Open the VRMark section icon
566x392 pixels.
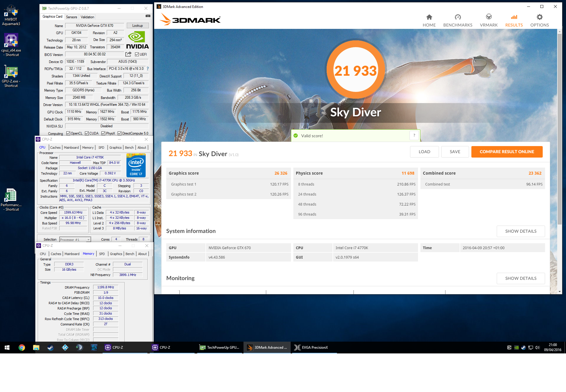pyautogui.click(x=488, y=17)
